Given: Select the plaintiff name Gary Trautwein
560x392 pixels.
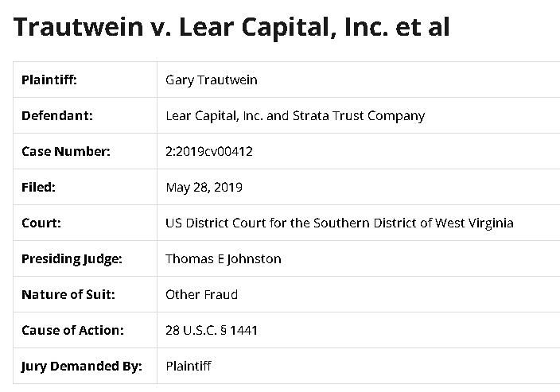Looking at the screenshot, I should (212, 80).
